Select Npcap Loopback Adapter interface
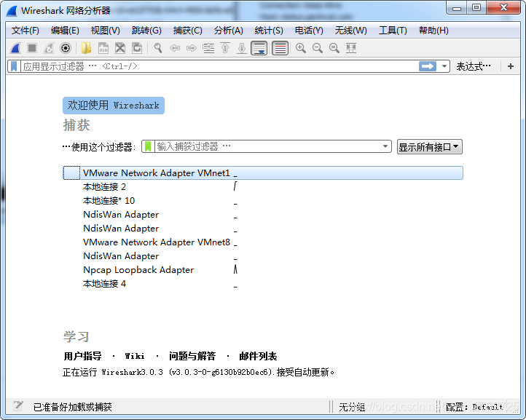526x420 pixels. (263, 270)
